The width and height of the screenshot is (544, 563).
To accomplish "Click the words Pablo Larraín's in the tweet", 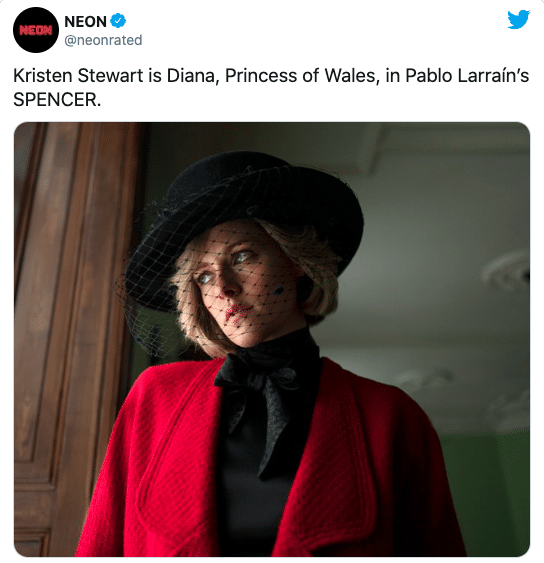I will (467, 76).
